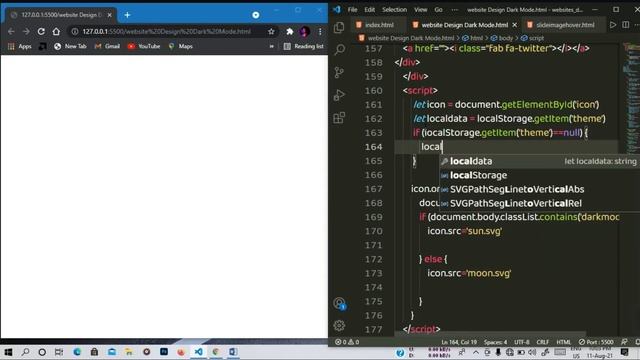640x360 pixels.
Task: Show hidden system tray icons
Action: coord(476,352)
